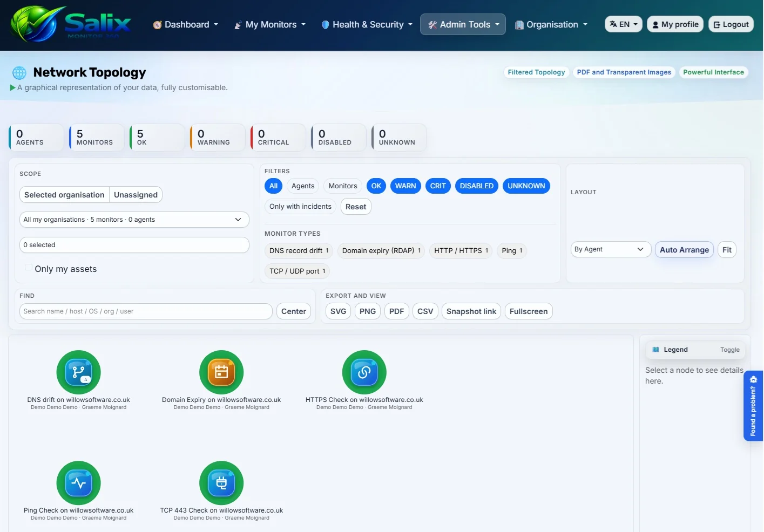Toggle the OK status filter

click(x=376, y=186)
